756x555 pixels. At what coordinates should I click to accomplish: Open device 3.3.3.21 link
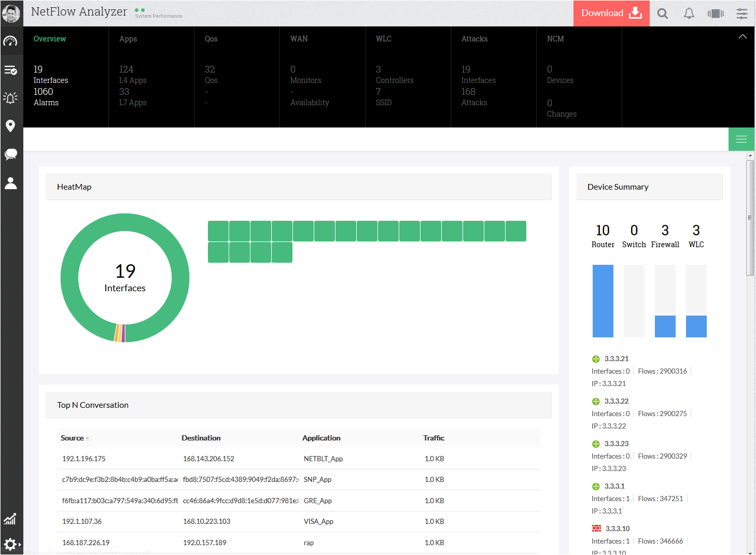(617, 359)
